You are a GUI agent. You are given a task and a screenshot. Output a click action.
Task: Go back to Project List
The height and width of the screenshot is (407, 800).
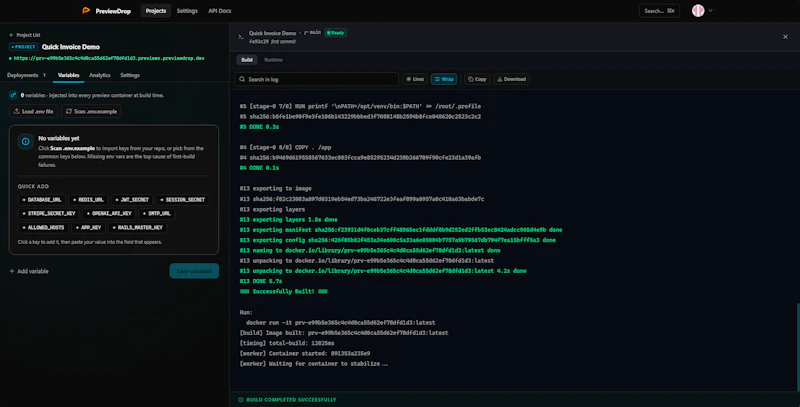pyautogui.click(x=24, y=35)
